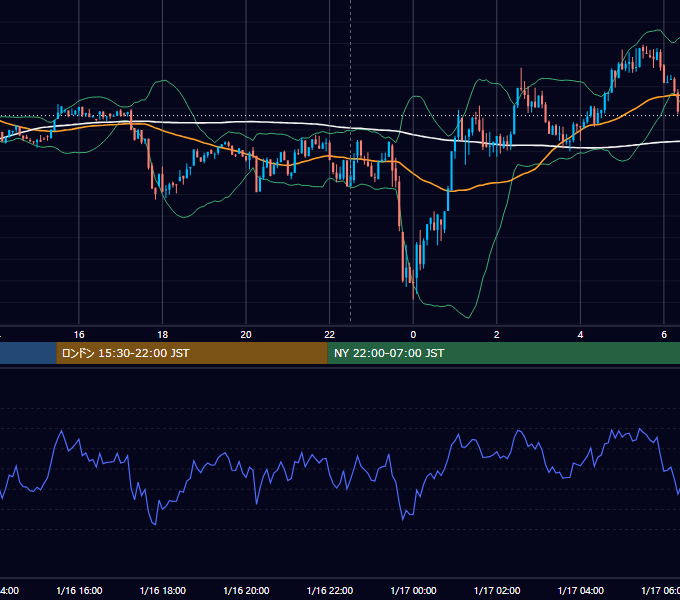680x600 pixels.
Task: Click the 1/17 02:00 indicator time label
Action: (497, 590)
